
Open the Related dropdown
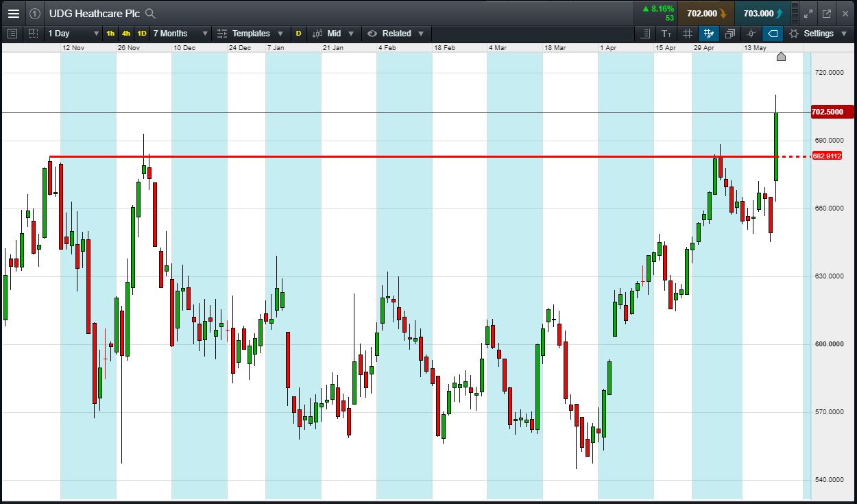[396, 33]
